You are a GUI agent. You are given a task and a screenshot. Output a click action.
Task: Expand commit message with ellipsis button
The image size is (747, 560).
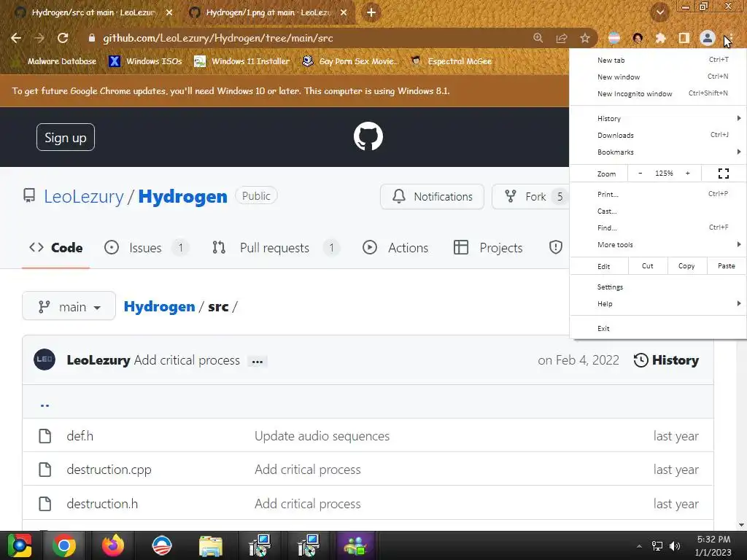pos(258,362)
